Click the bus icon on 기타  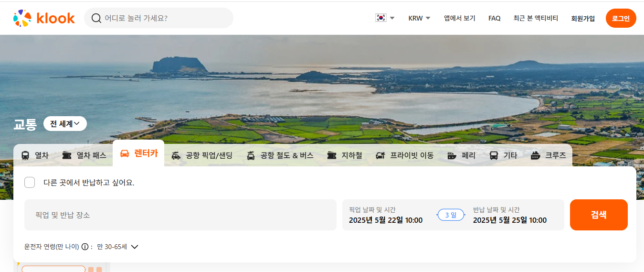(x=494, y=155)
